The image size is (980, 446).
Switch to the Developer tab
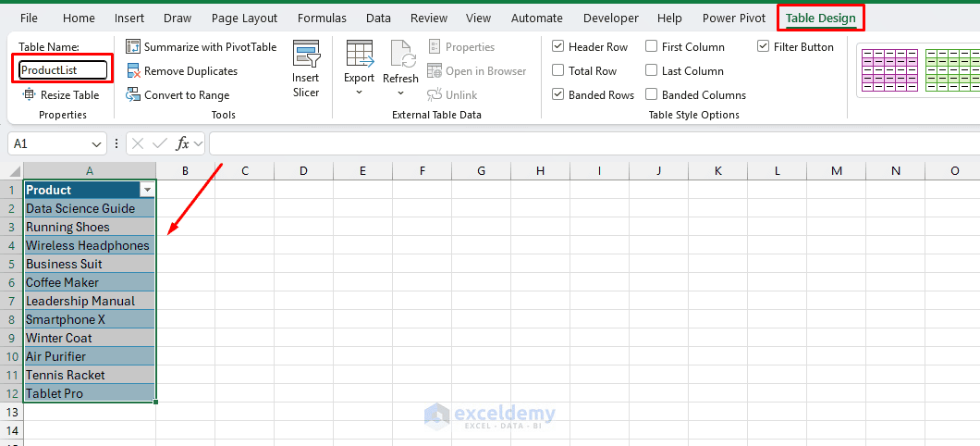610,19
